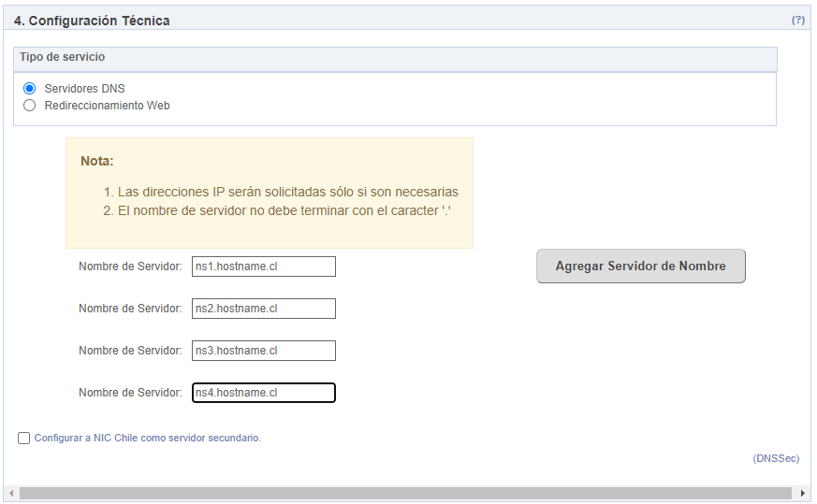Screen dimensions: 817x504
Task: Open the (?) help link
Action: pos(797,20)
